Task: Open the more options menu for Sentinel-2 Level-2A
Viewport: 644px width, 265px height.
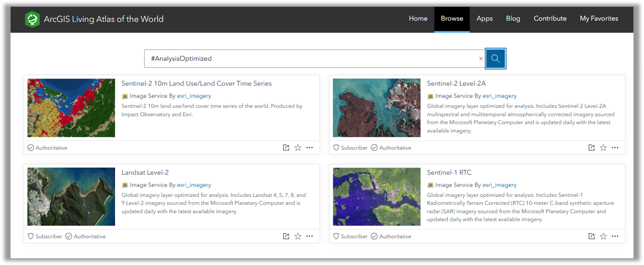Action: click(615, 148)
